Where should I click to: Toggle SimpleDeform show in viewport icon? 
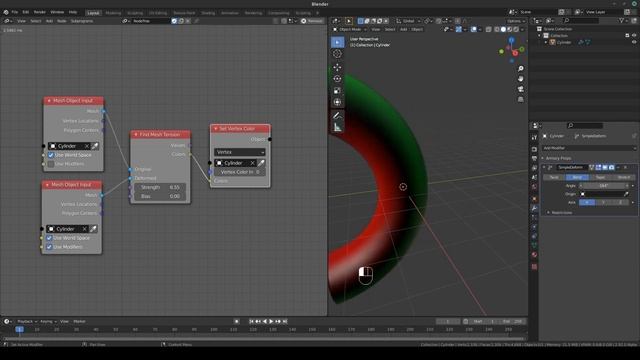[605, 167]
